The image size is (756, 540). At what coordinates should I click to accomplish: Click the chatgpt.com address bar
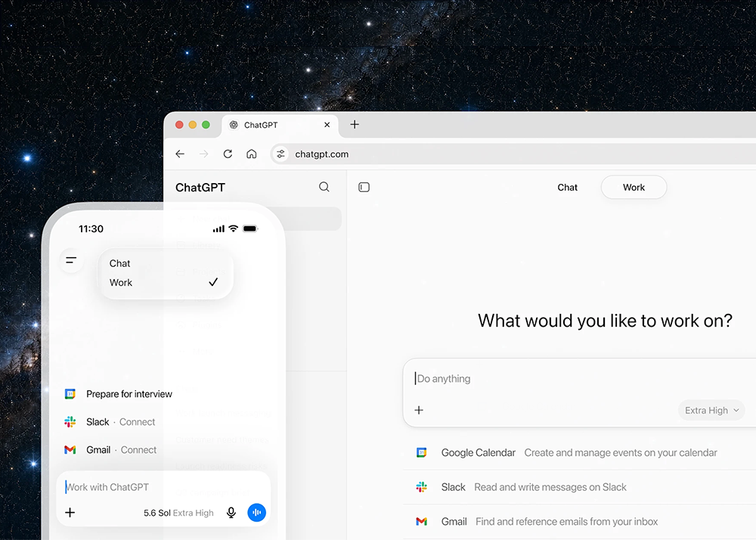(513, 154)
